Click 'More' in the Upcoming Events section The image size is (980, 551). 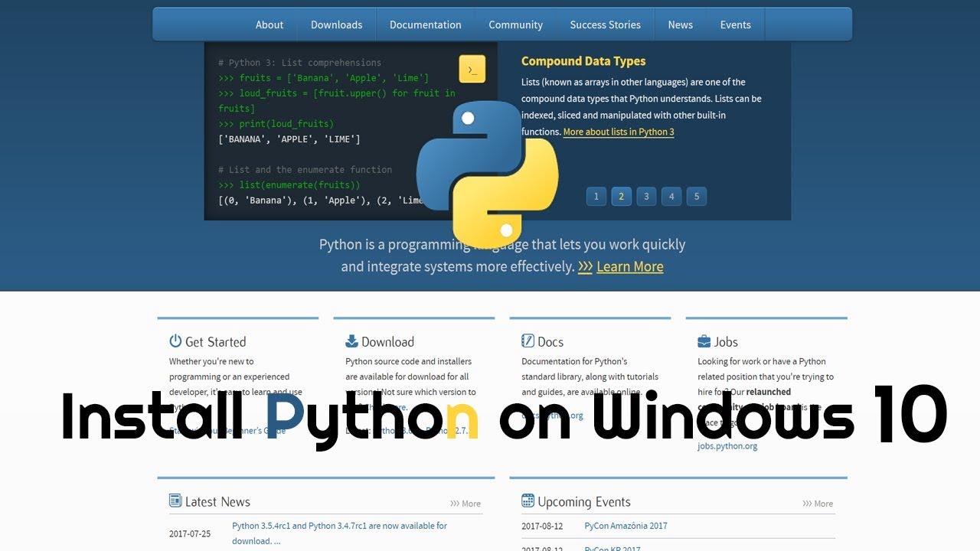click(x=818, y=504)
